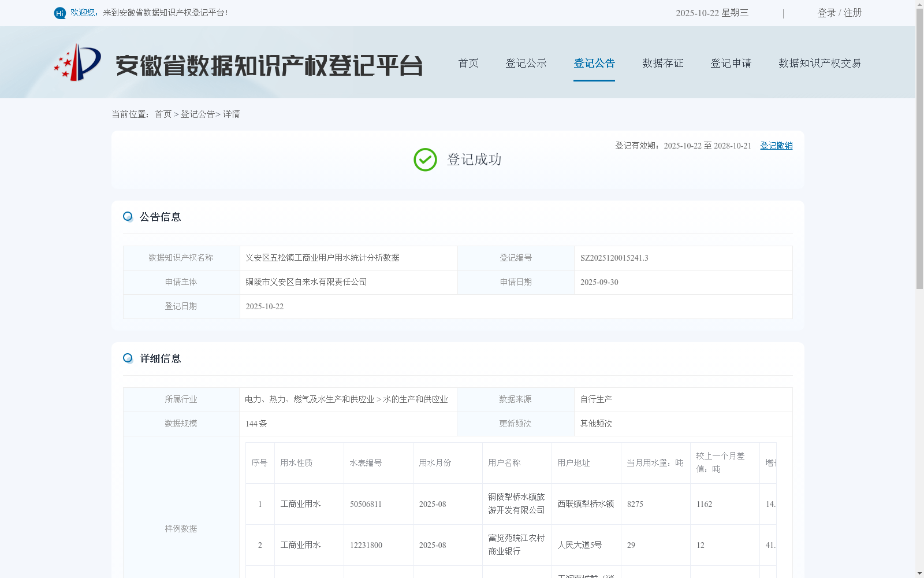Screen dimensions: 924x578
Task: Click the platform title 安徽省数据知识产权登记平台
Action: coord(269,65)
